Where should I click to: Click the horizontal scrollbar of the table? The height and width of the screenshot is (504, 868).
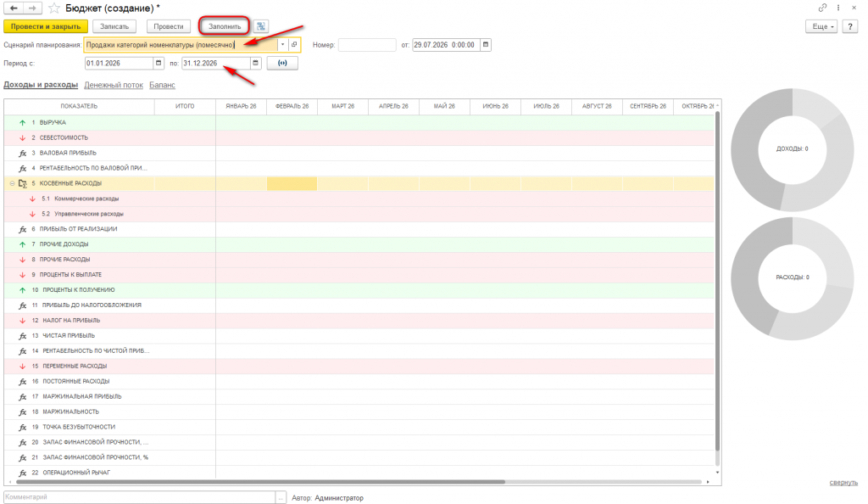(x=260, y=482)
